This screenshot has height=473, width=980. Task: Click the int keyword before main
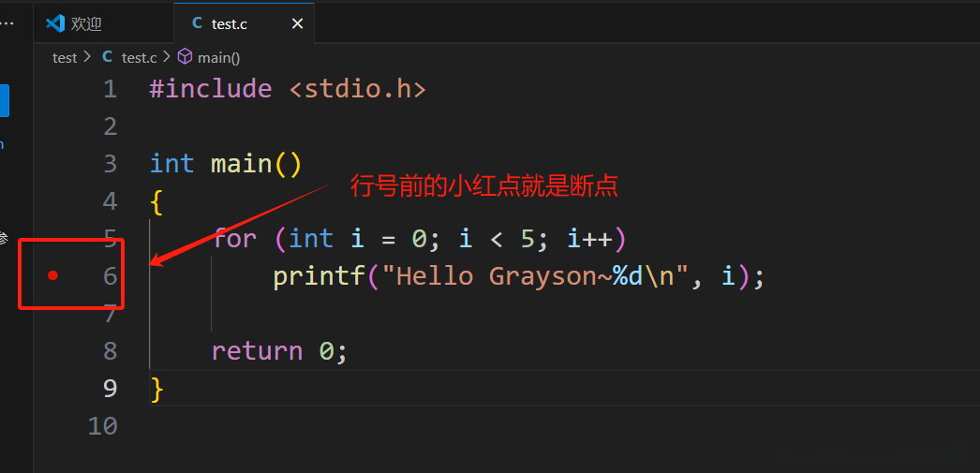pos(171,164)
